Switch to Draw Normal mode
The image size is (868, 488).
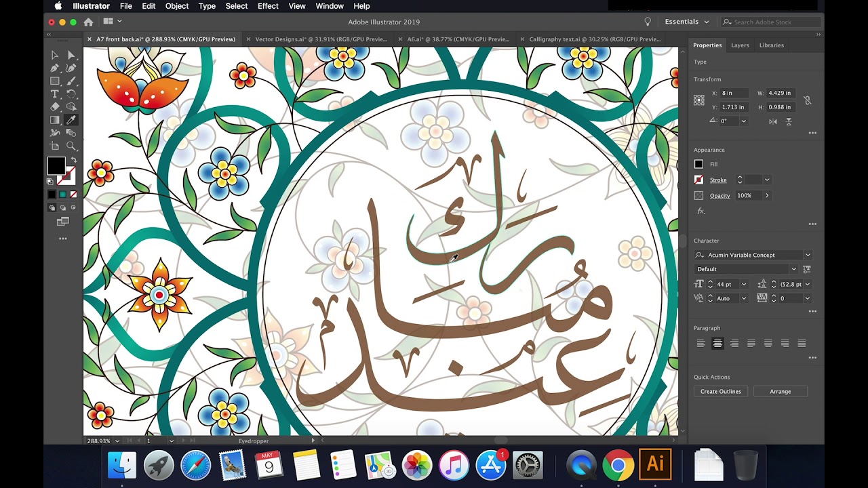click(52, 207)
